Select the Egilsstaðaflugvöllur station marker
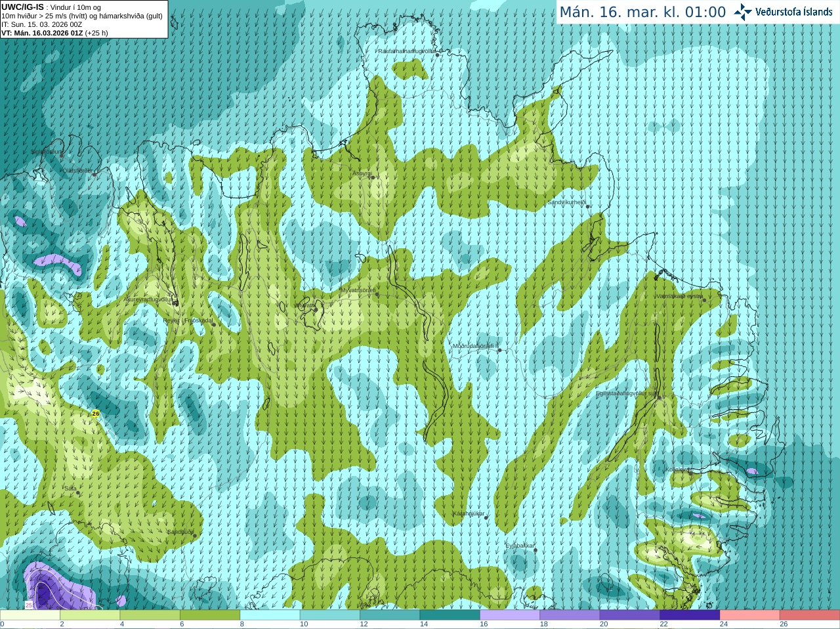The height and width of the screenshot is (629, 840). coord(660,398)
